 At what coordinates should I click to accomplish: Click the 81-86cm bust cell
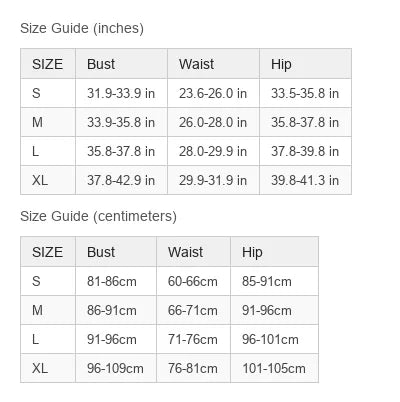(x=116, y=281)
